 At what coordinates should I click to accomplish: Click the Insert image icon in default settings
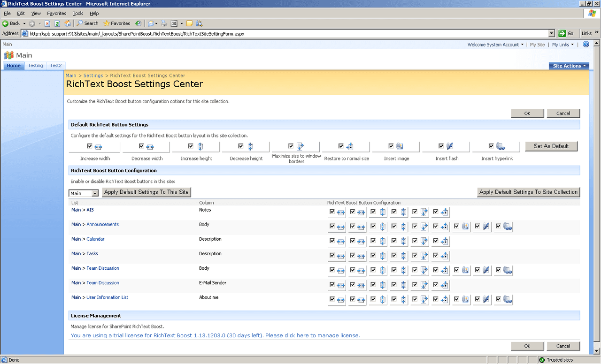point(400,146)
